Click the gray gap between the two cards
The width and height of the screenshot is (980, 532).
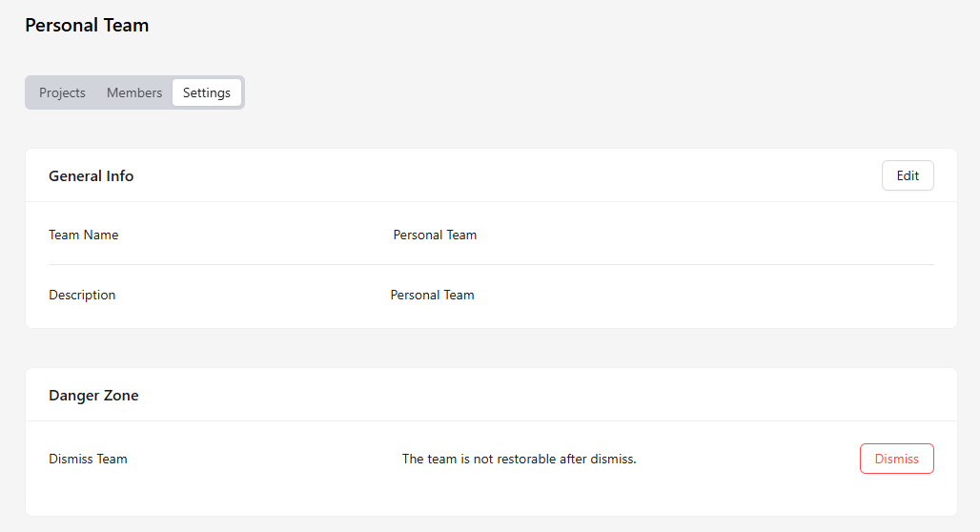pos(491,348)
